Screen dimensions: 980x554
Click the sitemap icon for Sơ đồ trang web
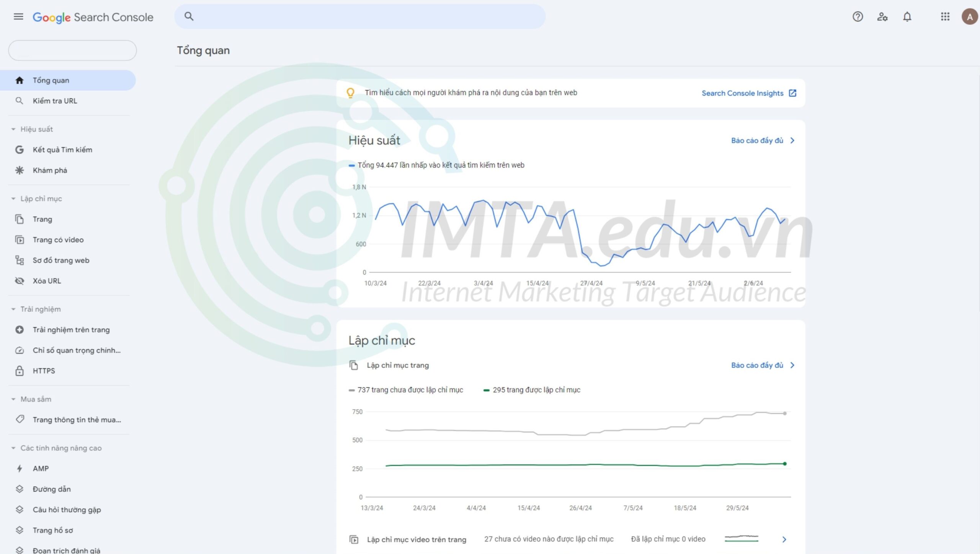coord(20,261)
